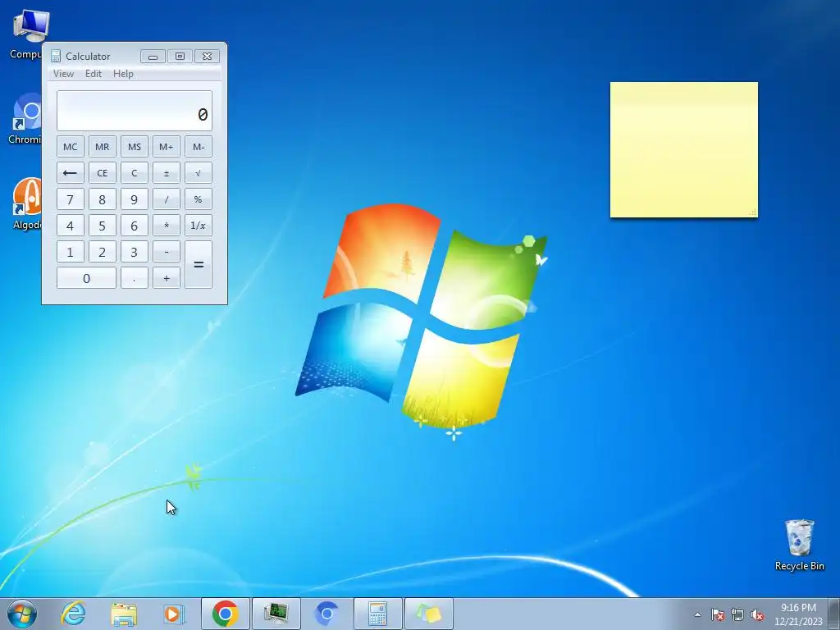Open the Windows Start menu orb
840x630 pixels.
[x=21, y=614]
